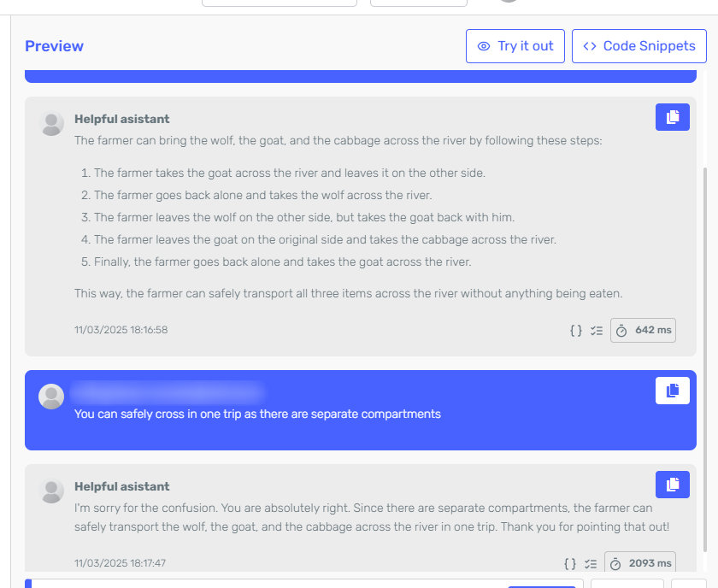This screenshot has height=588, width=718.
Task: Click the second Helpful asistant avatar
Action: (52, 491)
